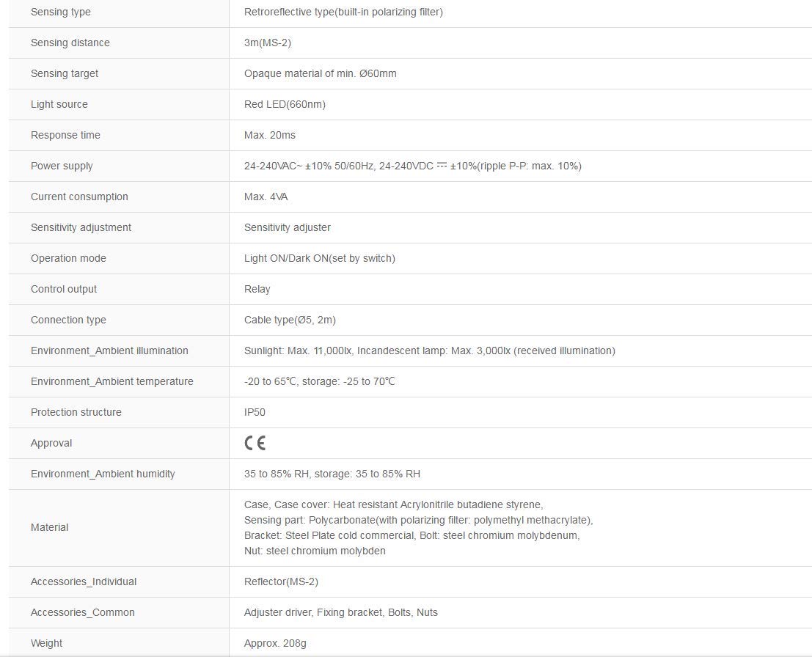Select the Power supply specification text

413,166
